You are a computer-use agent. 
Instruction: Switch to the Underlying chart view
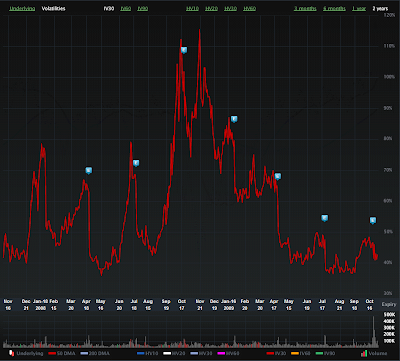[x=22, y=9]
